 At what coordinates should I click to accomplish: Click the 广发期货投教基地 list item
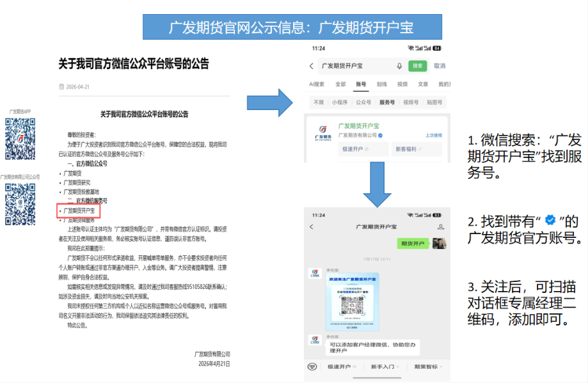[81, 192]
